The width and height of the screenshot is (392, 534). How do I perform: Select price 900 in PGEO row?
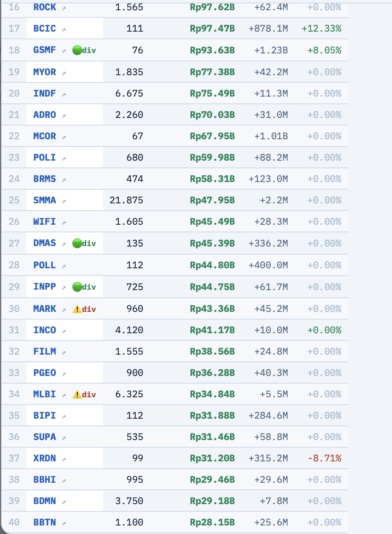(135, 373)
